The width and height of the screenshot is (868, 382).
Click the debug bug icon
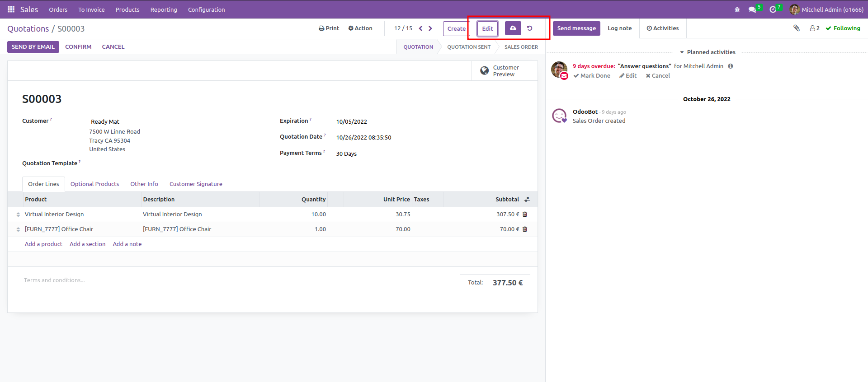click(x=737, y=9)
